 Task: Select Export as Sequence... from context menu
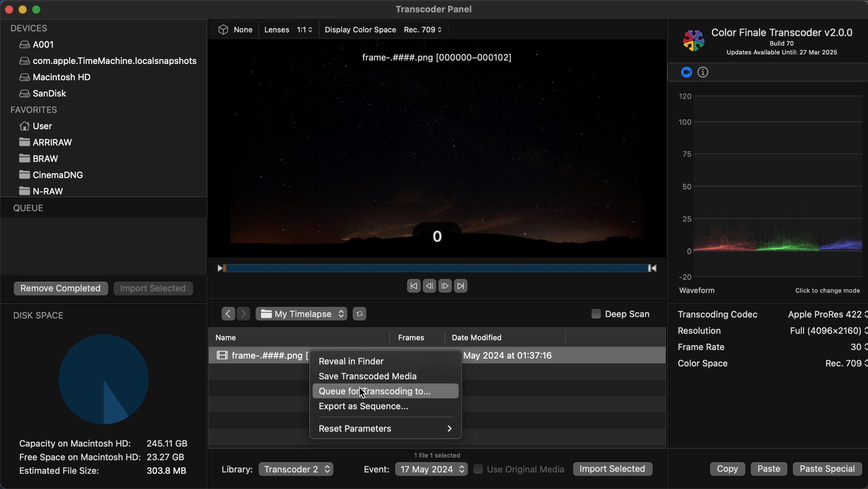[x=363, y=406]
